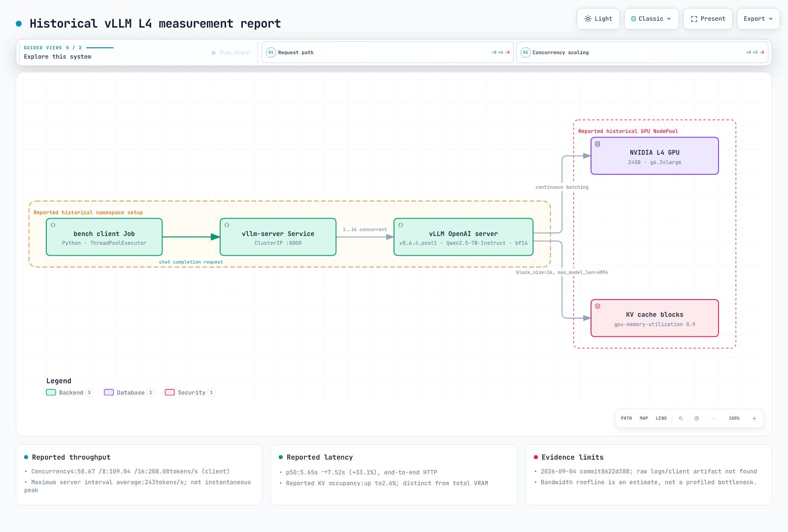Viewport: 788px width, 532px height.
Task: Open the Classic style dropdown
Action: click(651, 19)
